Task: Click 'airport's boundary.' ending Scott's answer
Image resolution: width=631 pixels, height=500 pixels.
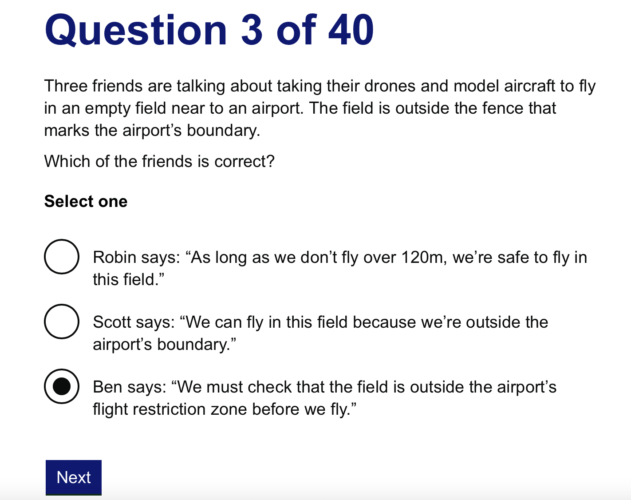Action: coord(164,345)
